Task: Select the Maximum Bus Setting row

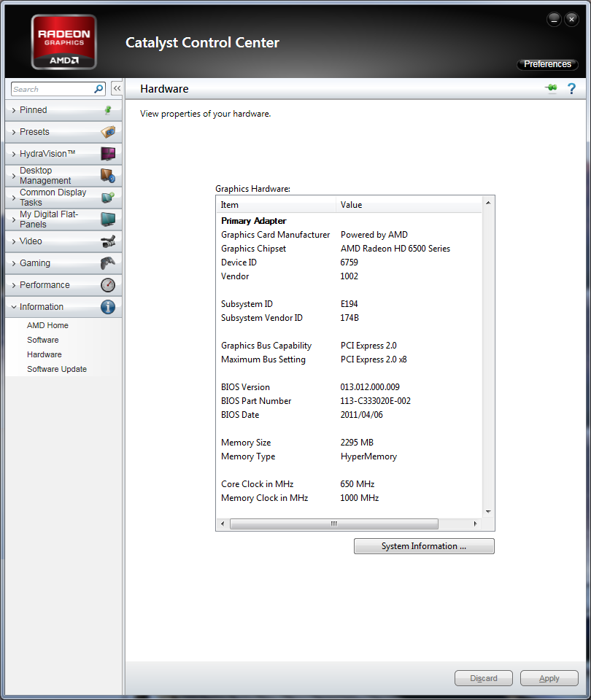Action: click(349, 359)
